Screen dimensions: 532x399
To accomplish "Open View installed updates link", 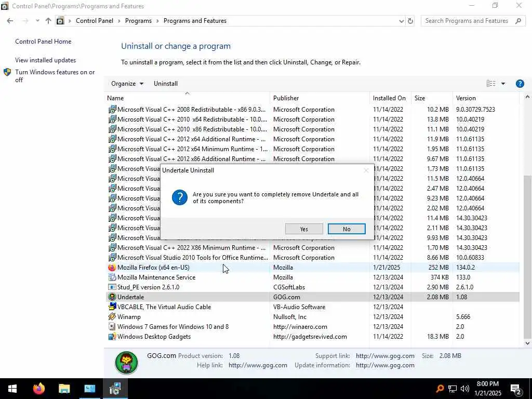I will point(46,60).
